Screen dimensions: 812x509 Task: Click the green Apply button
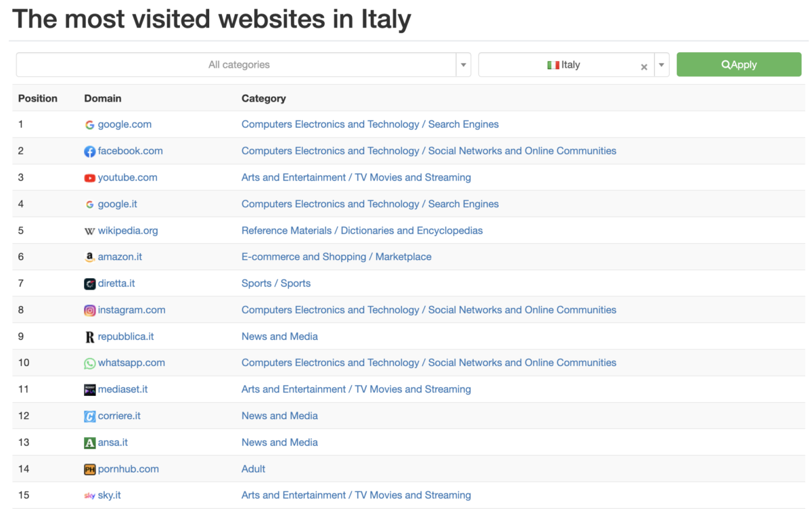(739, 65)
